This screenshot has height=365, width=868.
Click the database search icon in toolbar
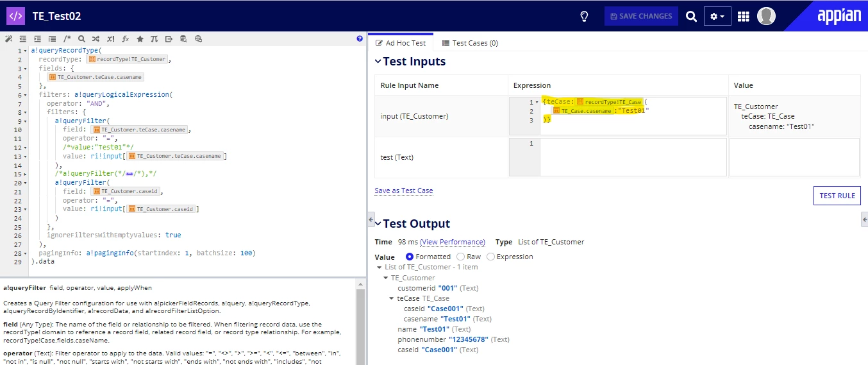point(183,38)
